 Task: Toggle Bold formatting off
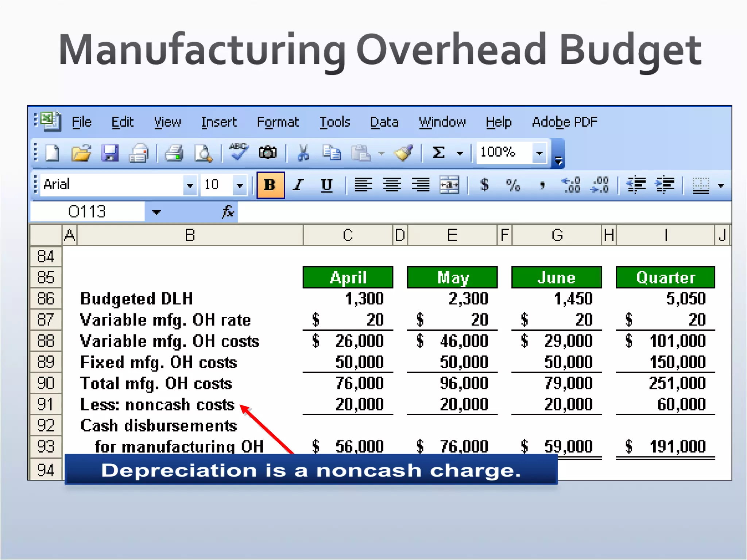click(x=270, y=185)
